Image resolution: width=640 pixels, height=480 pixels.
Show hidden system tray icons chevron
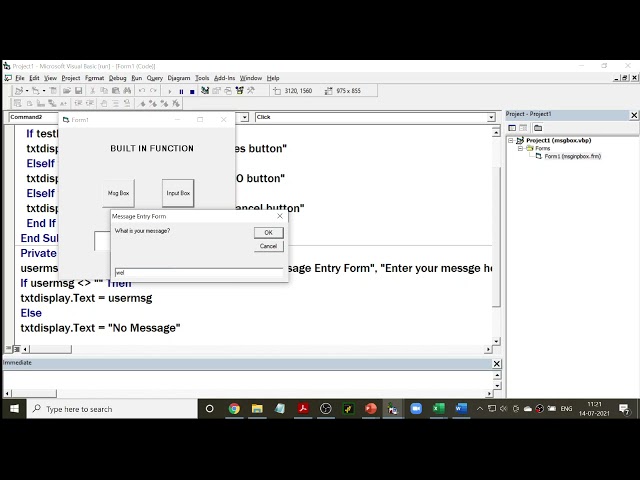(480, 409)
